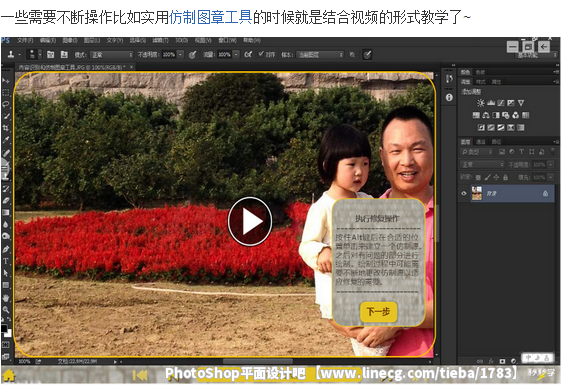Open the 模式 blend mode dropdown
The width and height of the screenshot is (573, 392).
click(111, 55)
